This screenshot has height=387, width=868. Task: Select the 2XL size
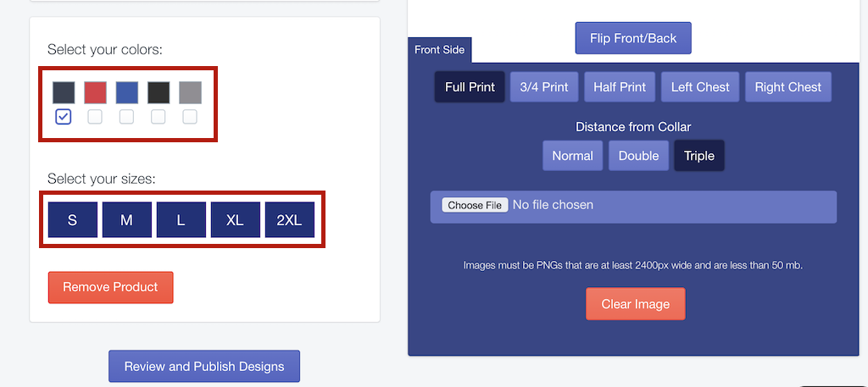click(x=290, y=220)
